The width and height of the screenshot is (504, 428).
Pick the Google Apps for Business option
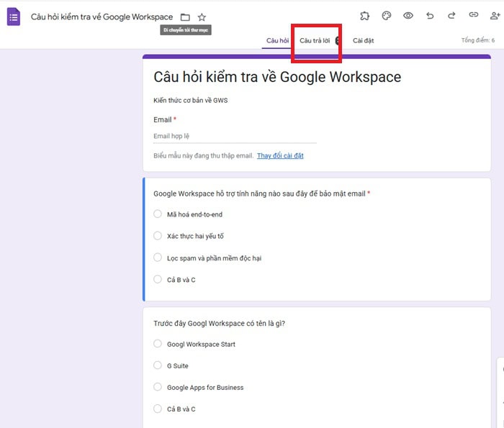point(158,388)
